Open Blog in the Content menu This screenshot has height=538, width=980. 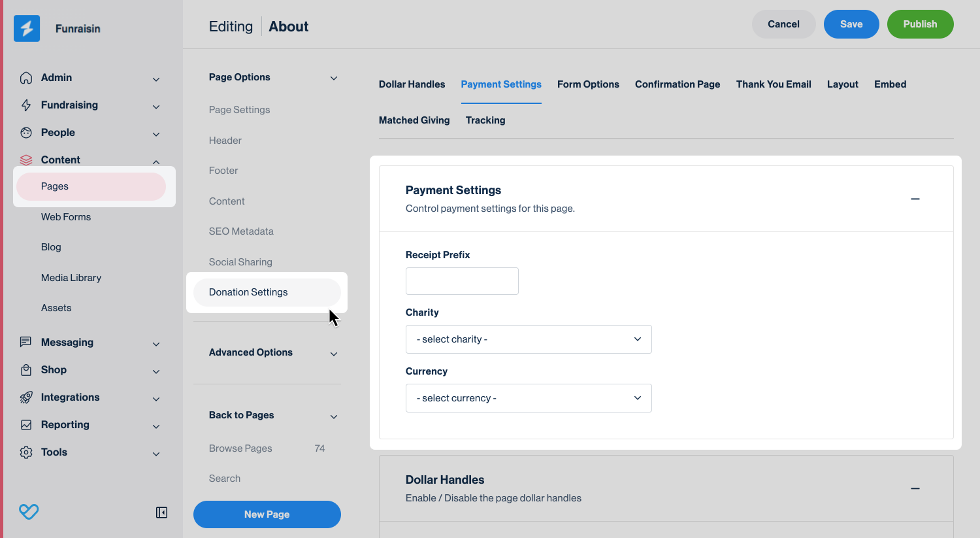51,247
